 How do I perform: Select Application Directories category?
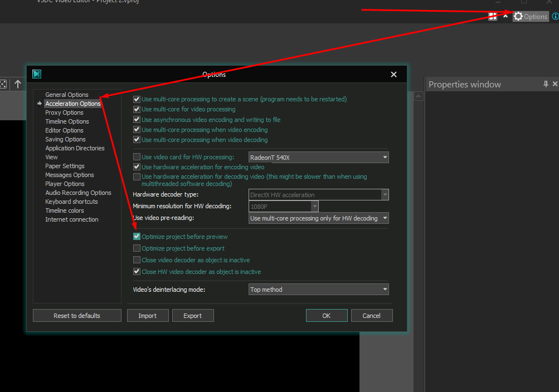pyautogui.click(x=75, y=148)
